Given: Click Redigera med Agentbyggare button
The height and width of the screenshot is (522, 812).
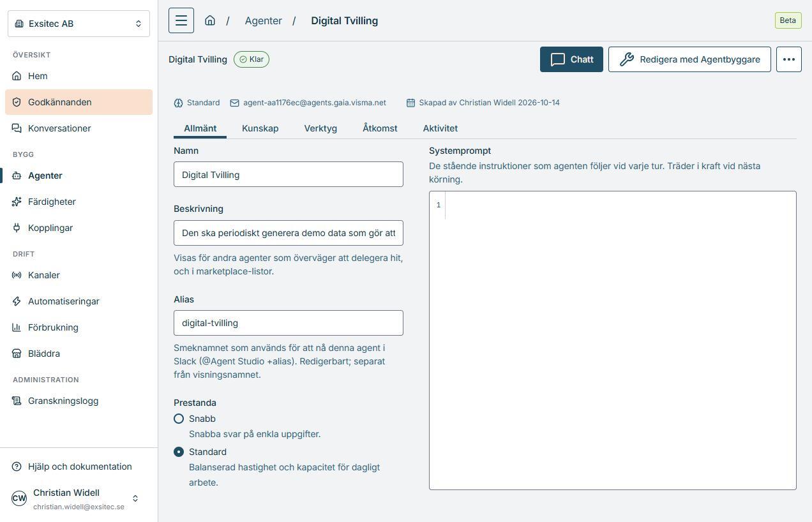Looking at the screenshot, I should (689, 59).
